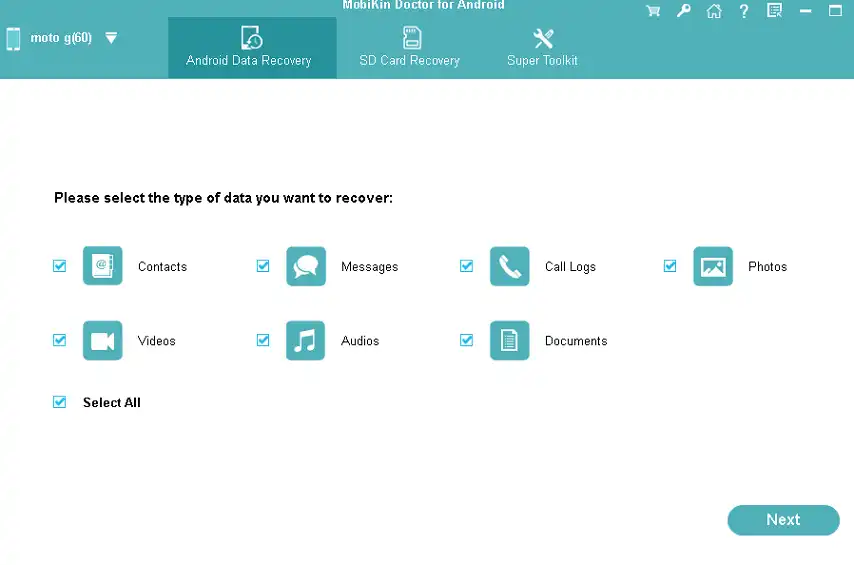854x565 pixels.
Task: Open the register key icon
Action: [x=683, y=11]
